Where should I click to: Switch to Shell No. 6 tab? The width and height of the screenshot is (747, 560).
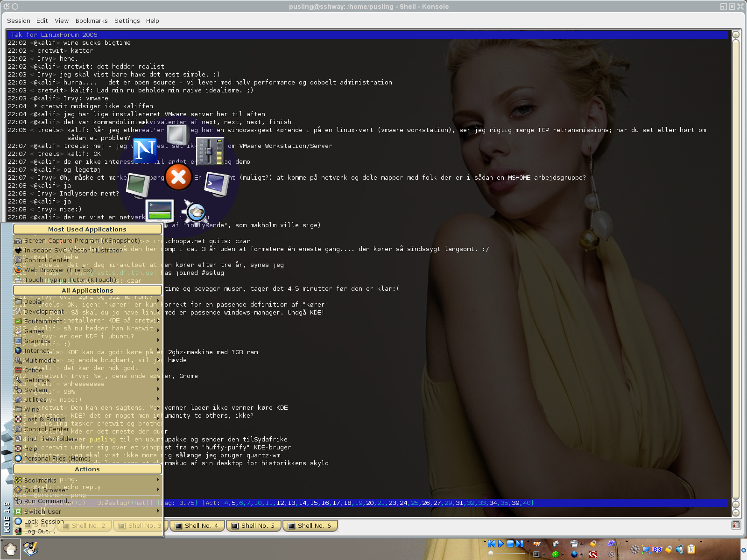click(x=310, y=526)
